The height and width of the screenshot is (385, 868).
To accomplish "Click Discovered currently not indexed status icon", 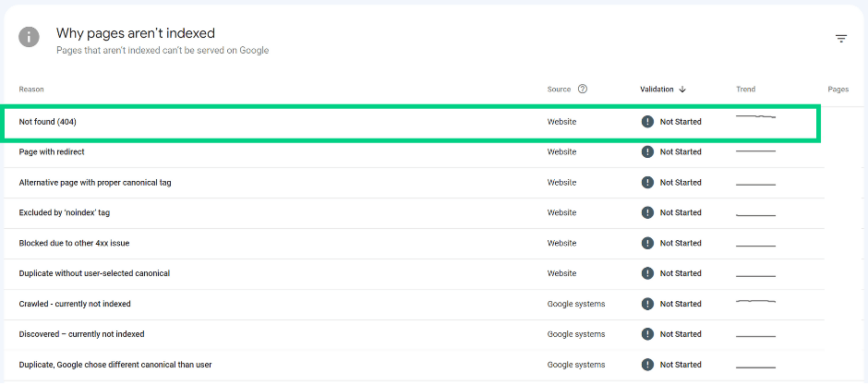I will [647, 334].
